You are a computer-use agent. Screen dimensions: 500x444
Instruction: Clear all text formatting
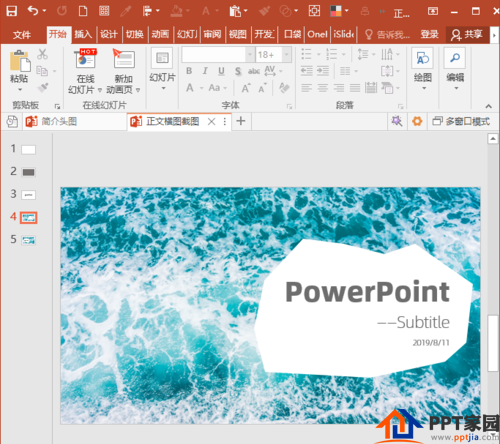284,88
